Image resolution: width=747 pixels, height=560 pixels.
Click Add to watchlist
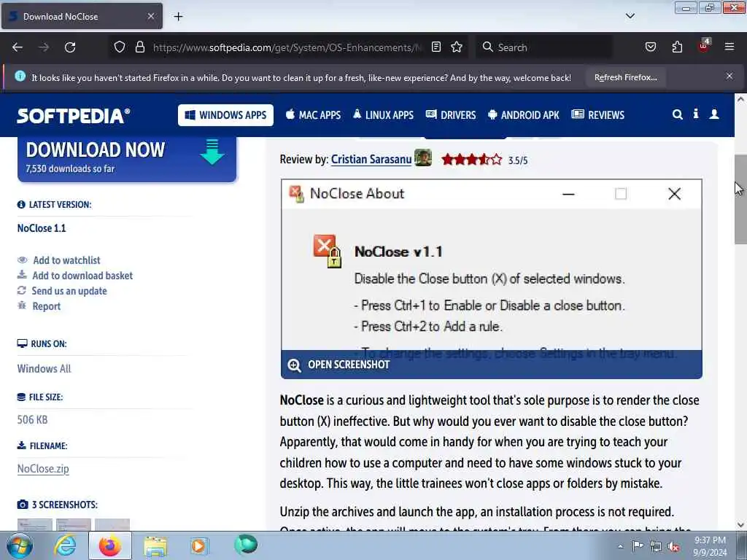point(66,260)
